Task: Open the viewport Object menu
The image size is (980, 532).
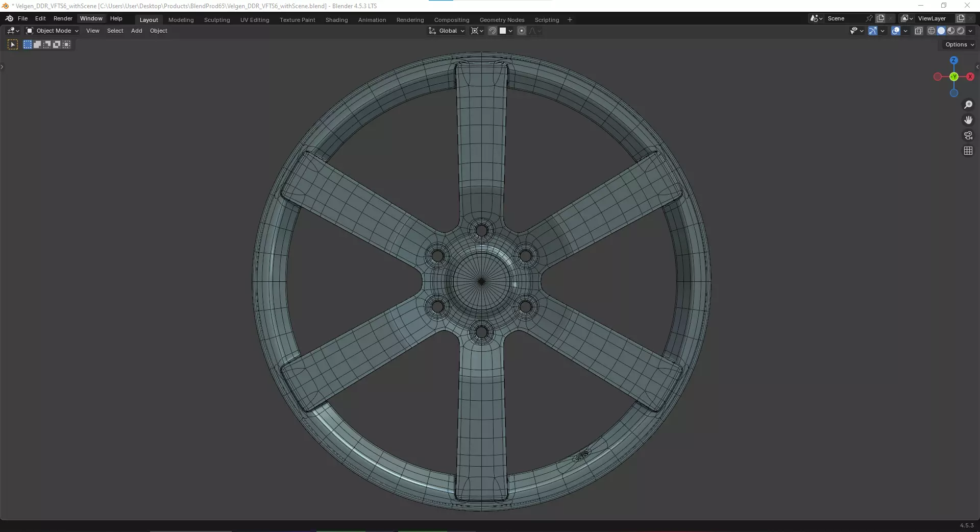Action: [x=159, y=31]
